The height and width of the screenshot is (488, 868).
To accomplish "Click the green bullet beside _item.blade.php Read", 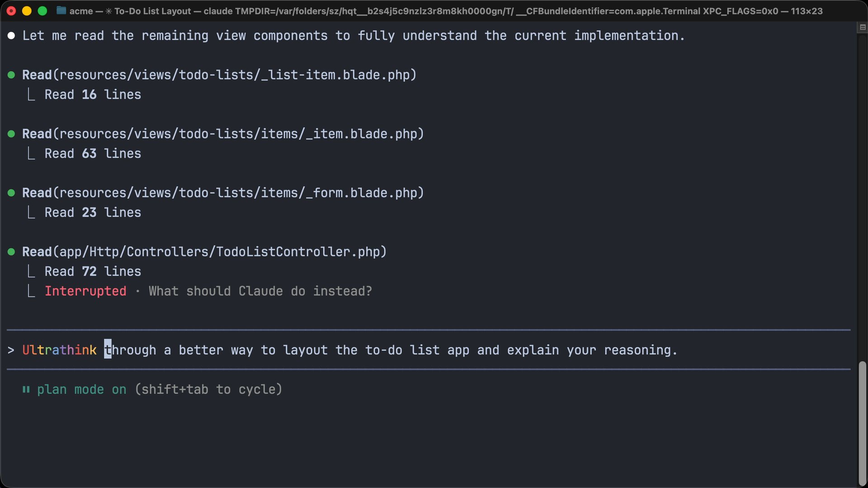I will click(x=11, y=134).
